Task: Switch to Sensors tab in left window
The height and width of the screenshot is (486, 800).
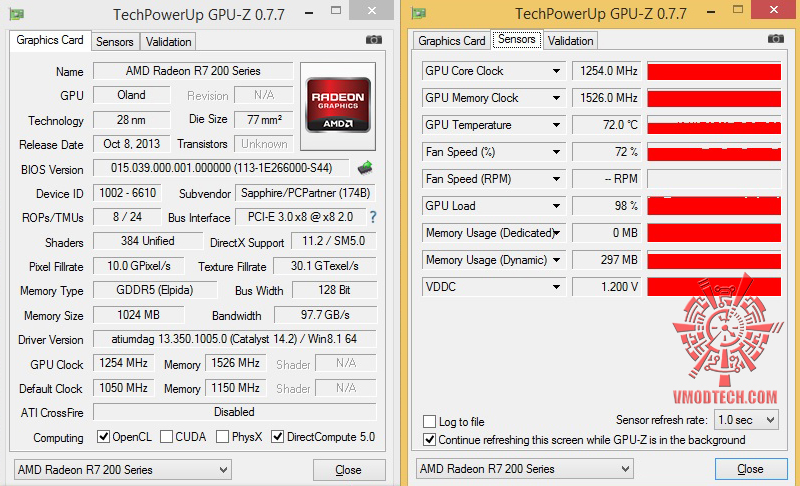Action: tap(114, 42)
